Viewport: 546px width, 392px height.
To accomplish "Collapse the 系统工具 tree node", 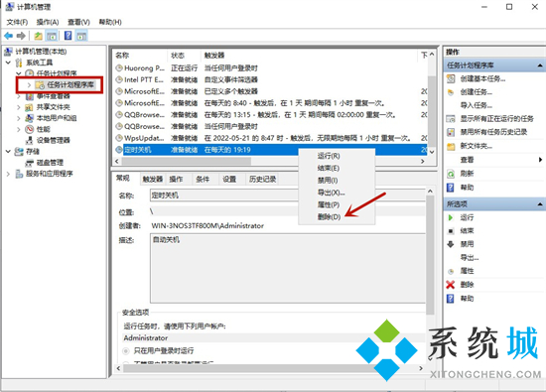I will (x=8, y=63).
